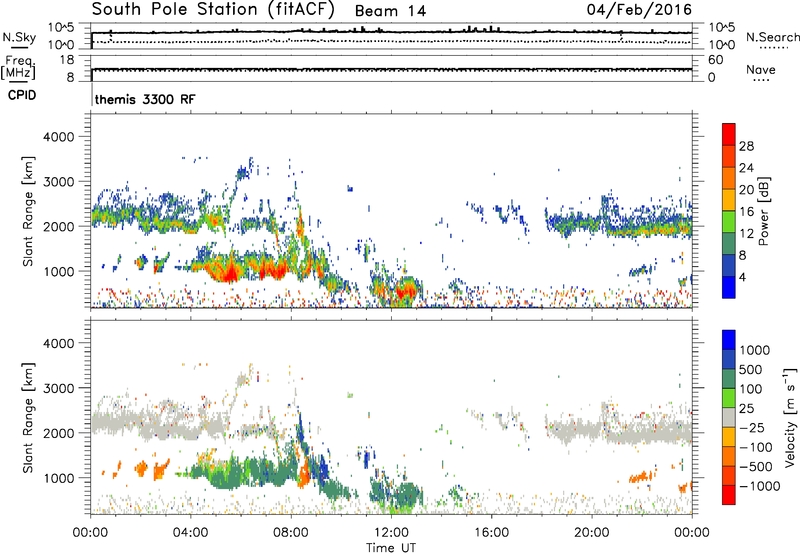Click the "1000" tick of the velocity panel's range axis

click(58, 478)
